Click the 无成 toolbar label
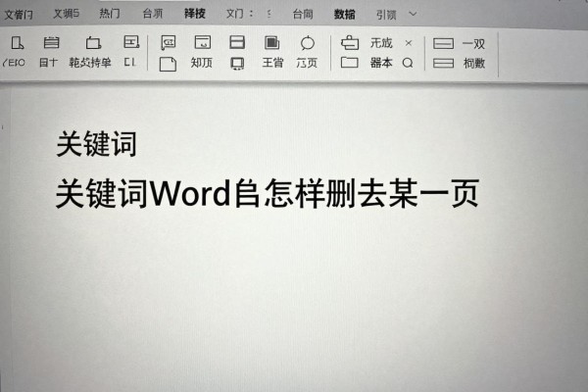Image resolution: width=588 pixels, height=392 pixels. tap(381, 43)
